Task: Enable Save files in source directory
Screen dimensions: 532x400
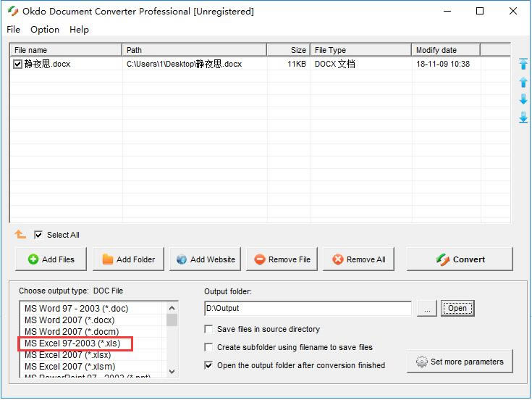Action: pyautogui.click(x=209, y=329)
